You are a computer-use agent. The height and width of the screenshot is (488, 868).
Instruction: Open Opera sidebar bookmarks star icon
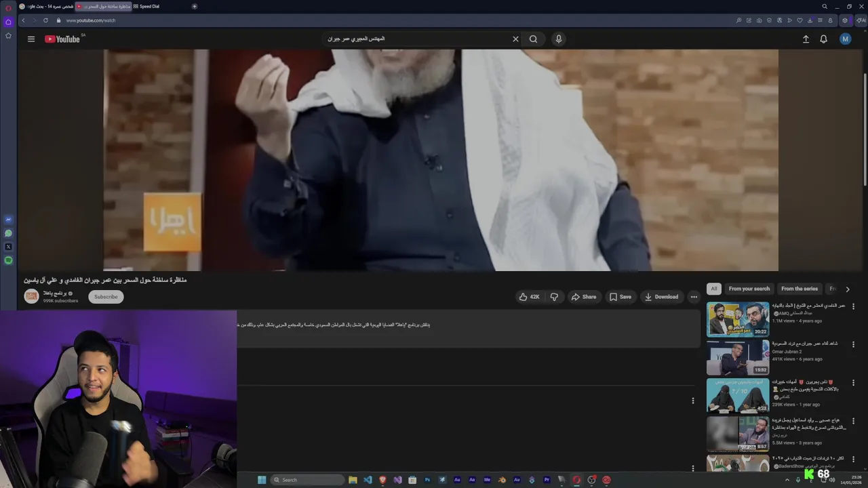(8, 35)
